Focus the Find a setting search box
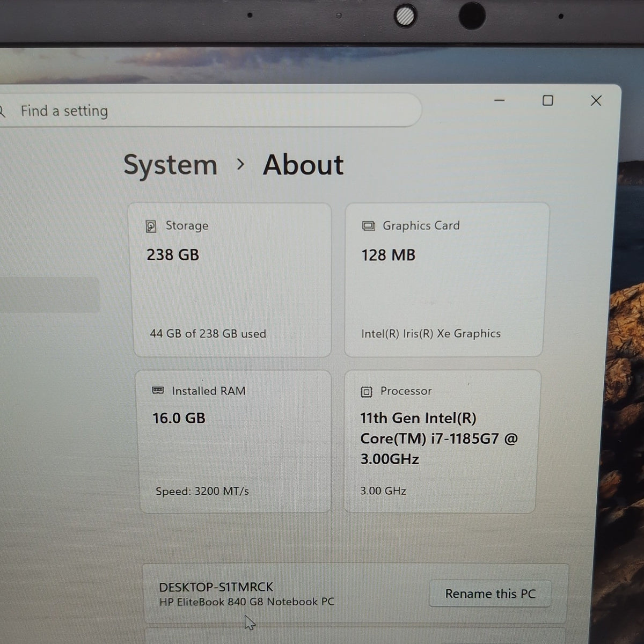The height and width of the screenshot is (644, 644). pyautogui.click(x=209, y=111)
